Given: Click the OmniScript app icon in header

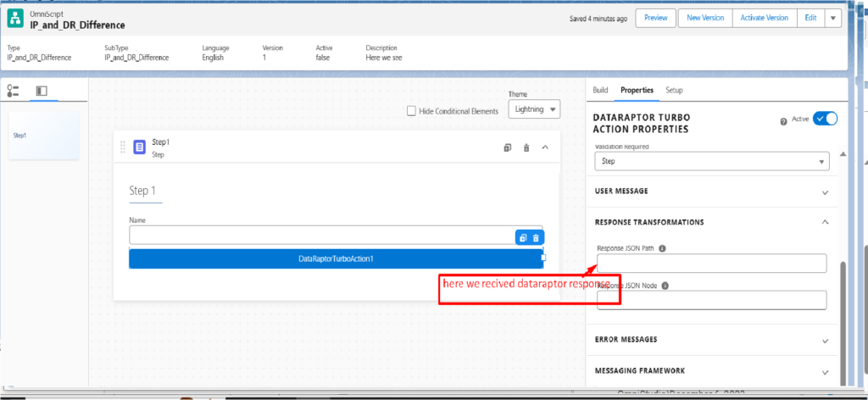Looking at the screenshot, I should (15, 19).
